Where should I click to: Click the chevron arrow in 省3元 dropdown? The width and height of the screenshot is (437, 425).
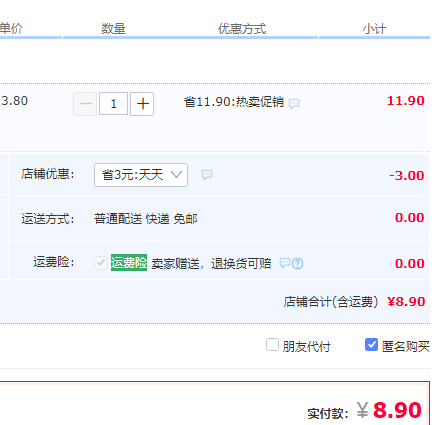point(176,174)
